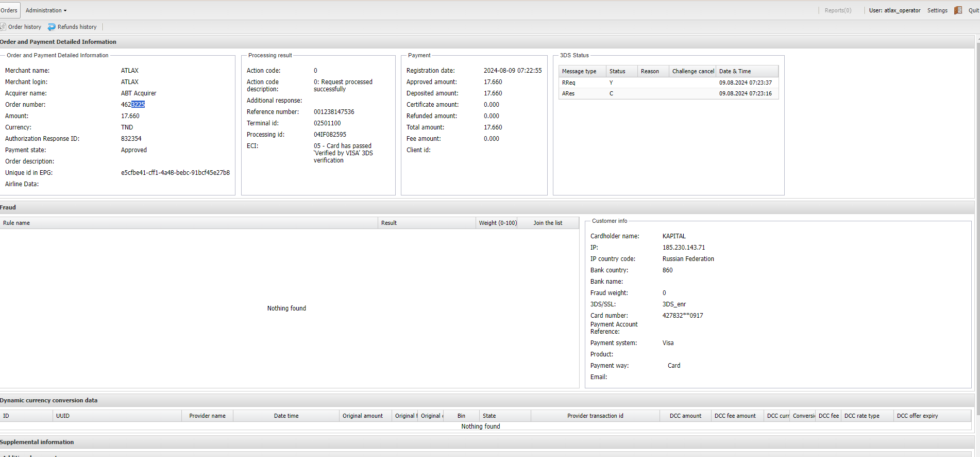The width and height of the screenshot is (980, 457).
Task: Open the Reports(0) menu item
Action: 838,10
